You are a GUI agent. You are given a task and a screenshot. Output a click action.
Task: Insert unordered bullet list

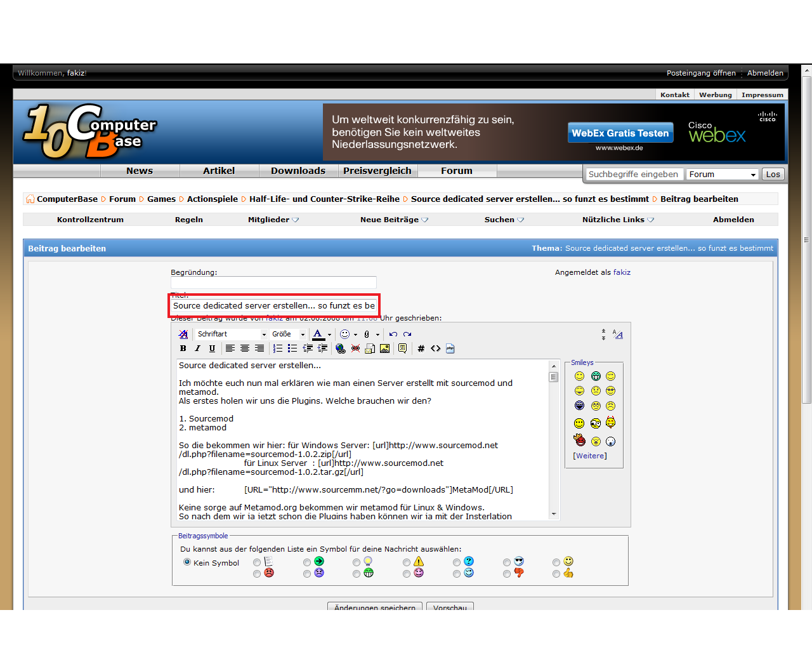point(292,348)
